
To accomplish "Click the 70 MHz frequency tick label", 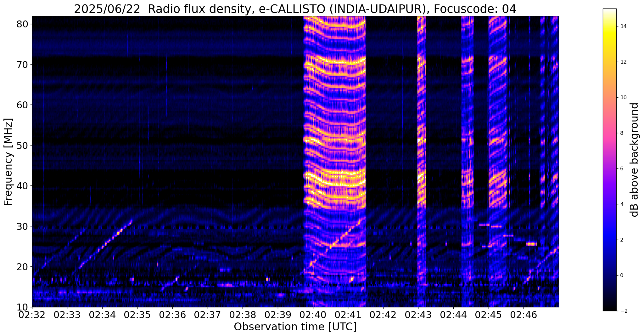I will pos(22,65).
